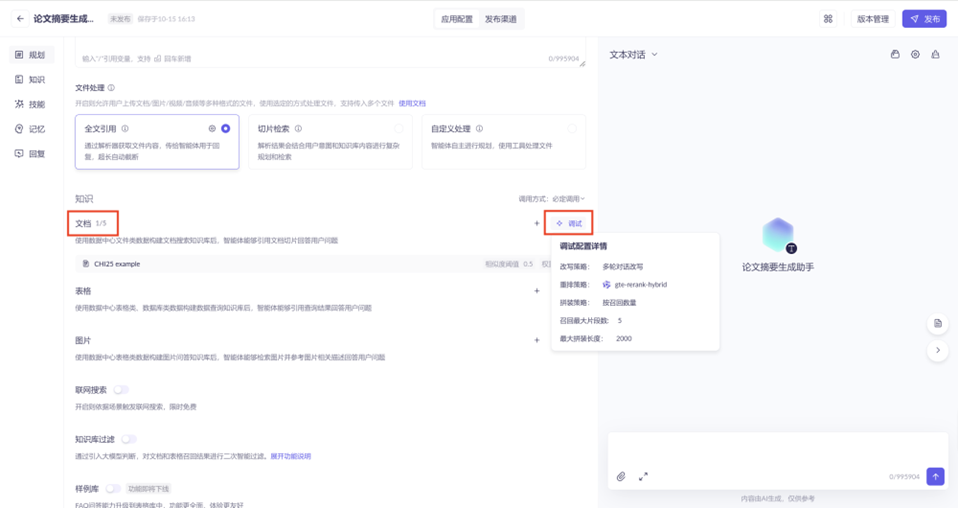This screenshot has width=958, height=508.
Task: Click the 未发布 status badge
Action: [120, 19]
